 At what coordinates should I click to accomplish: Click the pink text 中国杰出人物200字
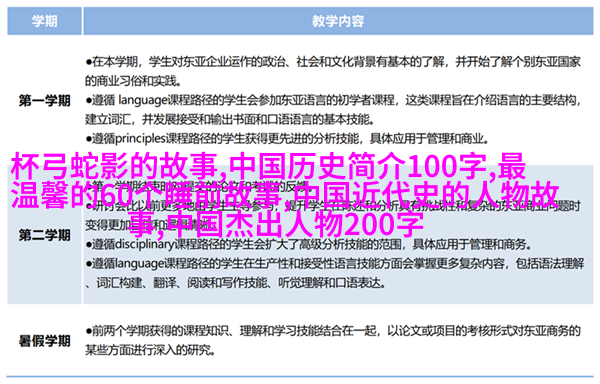coord(295,224)
